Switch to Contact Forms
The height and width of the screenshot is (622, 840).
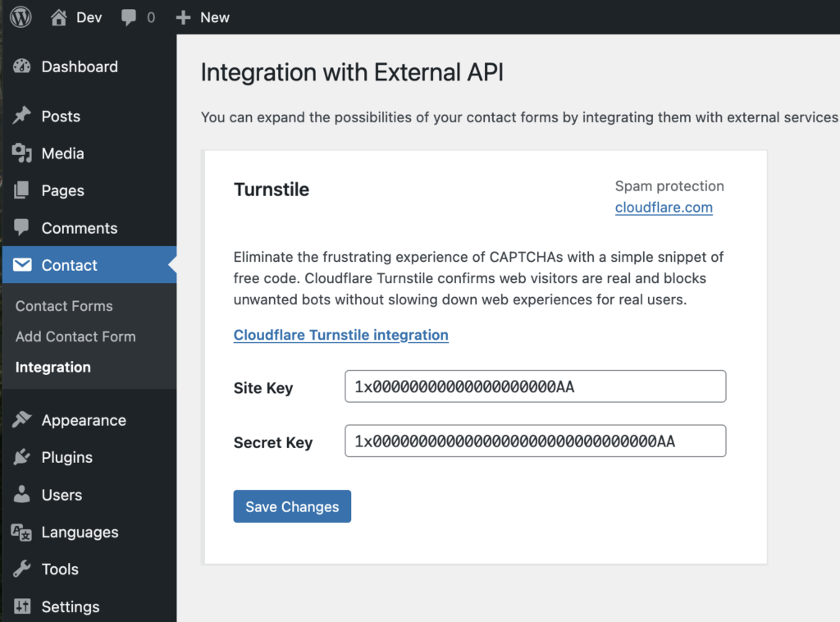coord(64,305)
